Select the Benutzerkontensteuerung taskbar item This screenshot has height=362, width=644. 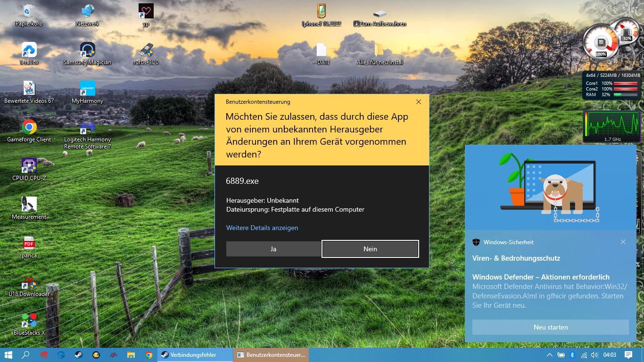pos(272,355)
